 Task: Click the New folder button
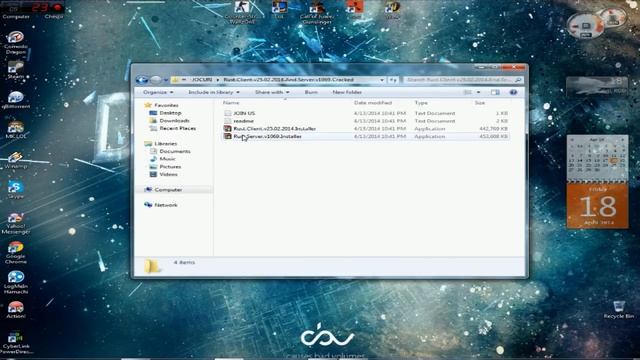(x=347, y=92)
